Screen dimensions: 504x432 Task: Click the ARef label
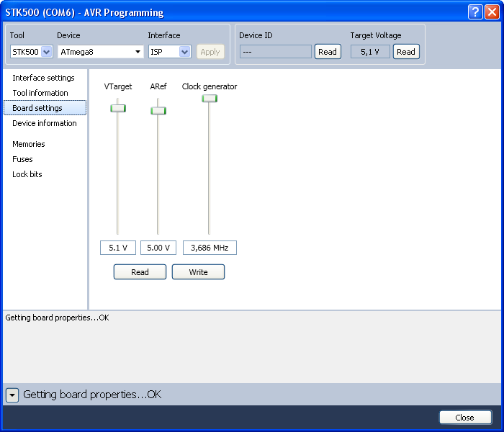pyautogui.click(x=158, y=86)
